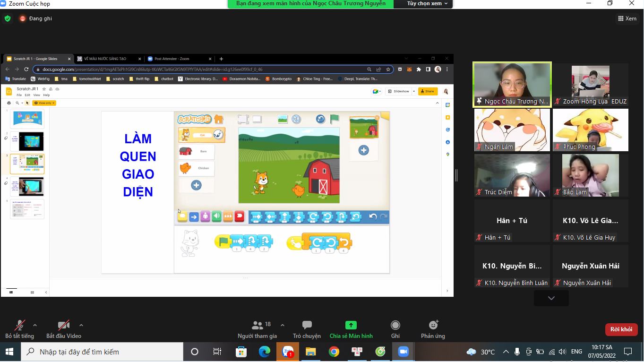Click the green encryption shield icon
This screenshot has height=362, width=644.
click(8, 18)
